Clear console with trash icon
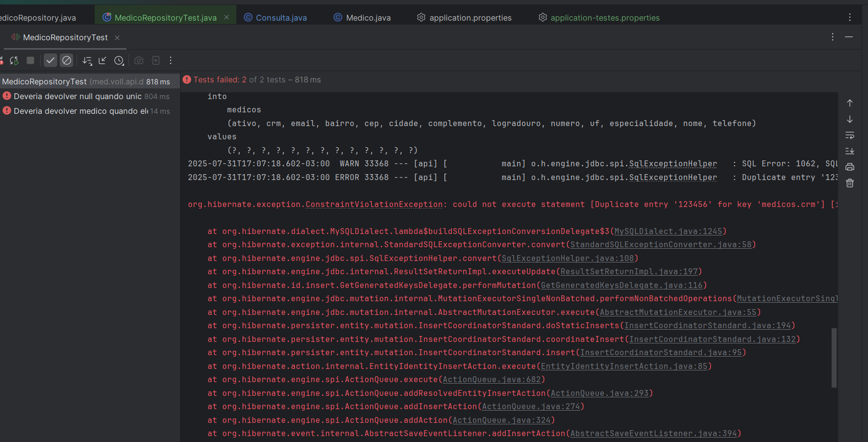The width and height of the screenshot is (868, 442). [x=850, y=183]
